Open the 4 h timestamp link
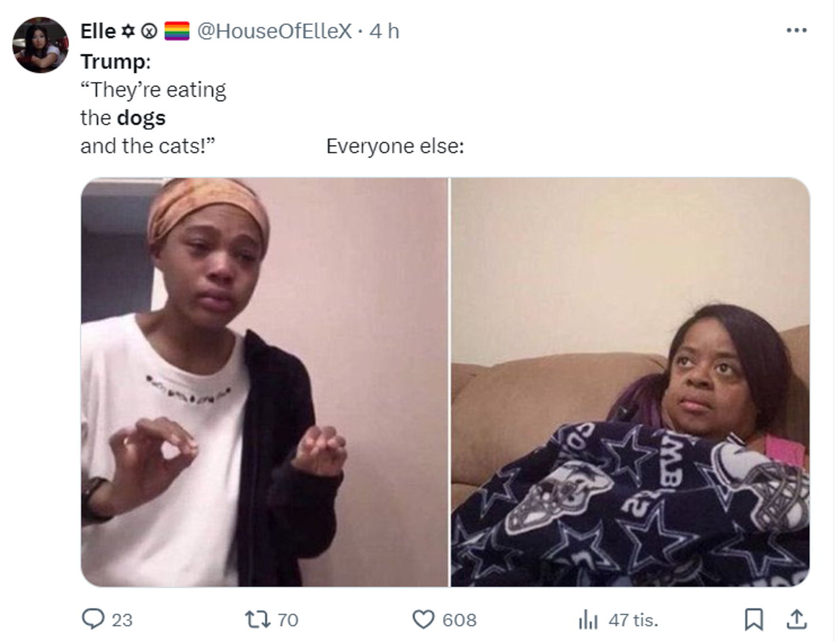Screen dimensions: 840x642 click(x=384, y=31)
